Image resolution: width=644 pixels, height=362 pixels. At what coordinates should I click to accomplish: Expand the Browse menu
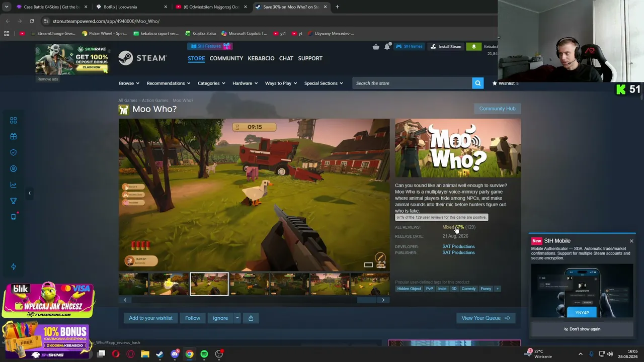(x=129, y=83)
